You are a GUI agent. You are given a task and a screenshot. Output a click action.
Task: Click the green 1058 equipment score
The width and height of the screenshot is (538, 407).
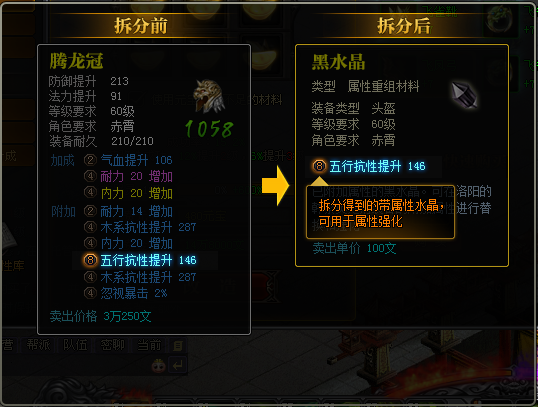(x=209, y=129)
